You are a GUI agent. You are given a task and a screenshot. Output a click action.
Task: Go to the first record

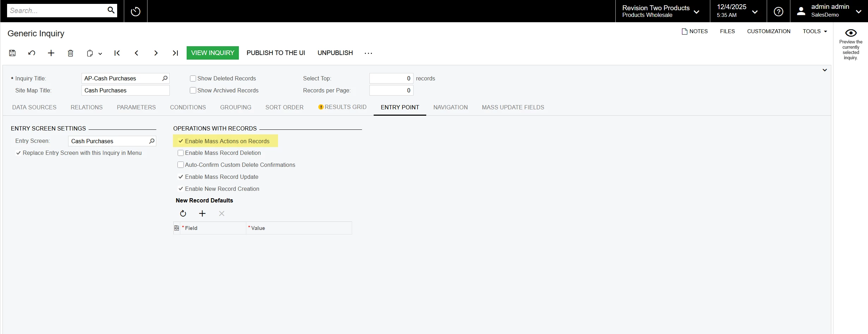coord(117,53)
